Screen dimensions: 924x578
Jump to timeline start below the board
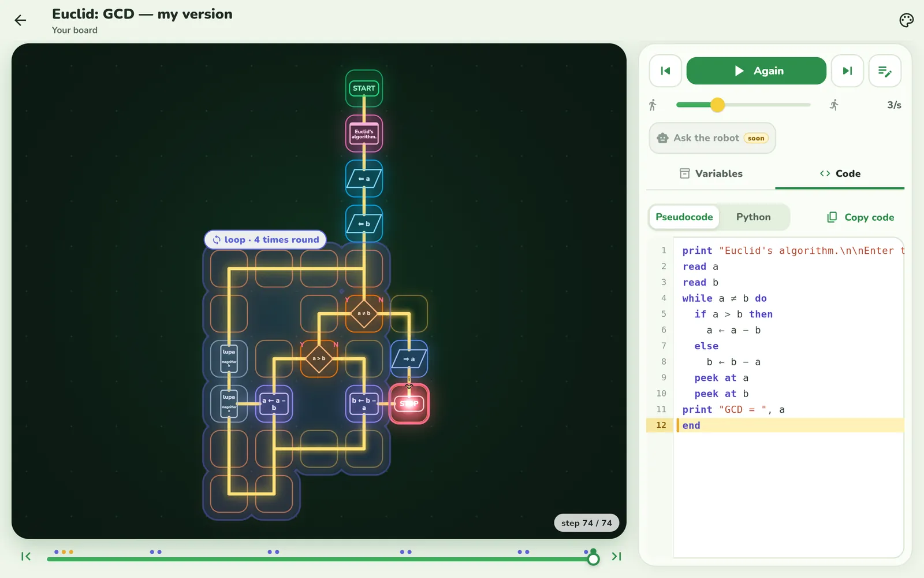pyautogui.click(x=26, y=557)
